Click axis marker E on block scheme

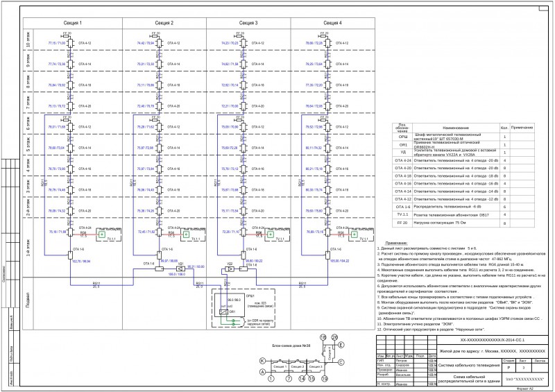tap(341, 345)
